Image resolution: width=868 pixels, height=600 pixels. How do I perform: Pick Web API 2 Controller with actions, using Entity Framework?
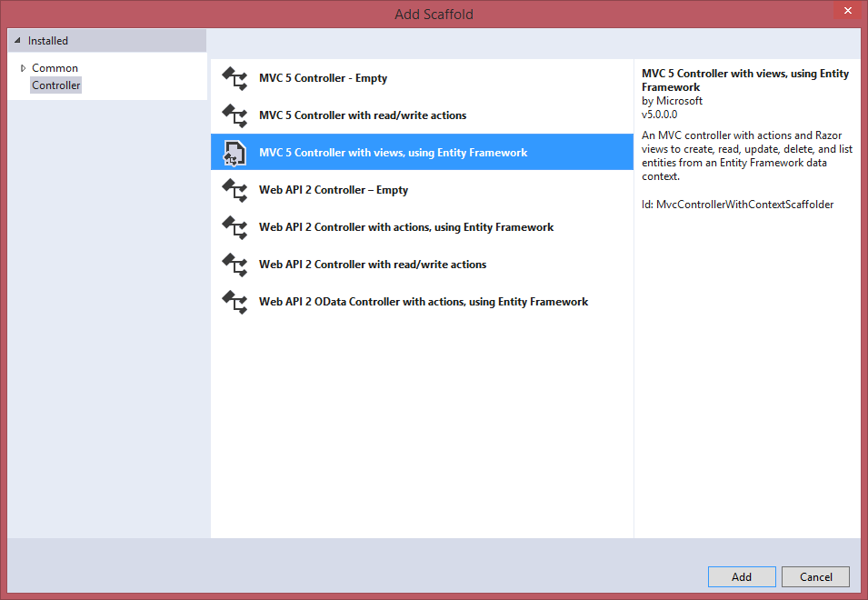tap(405, 227)
